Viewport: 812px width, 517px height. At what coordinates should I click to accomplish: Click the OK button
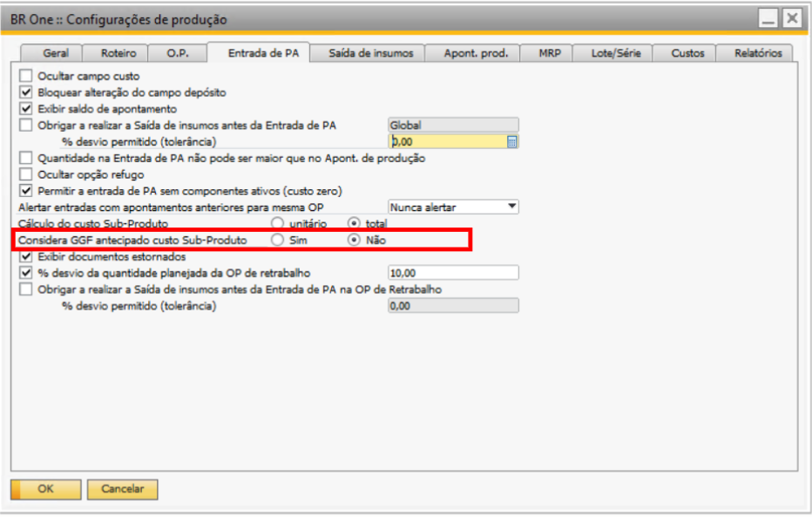click(x=45, y=489)
